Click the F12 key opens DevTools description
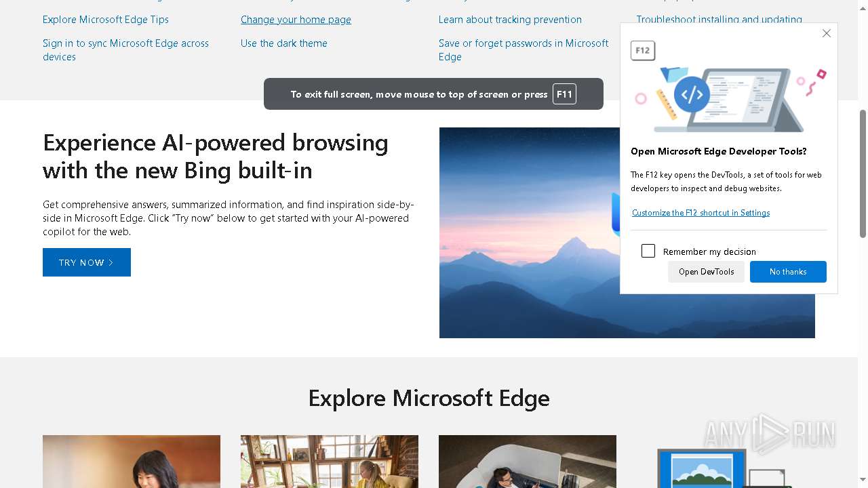Screen dimensions: 868x488 pyautogui.click(x=726, y=182)
